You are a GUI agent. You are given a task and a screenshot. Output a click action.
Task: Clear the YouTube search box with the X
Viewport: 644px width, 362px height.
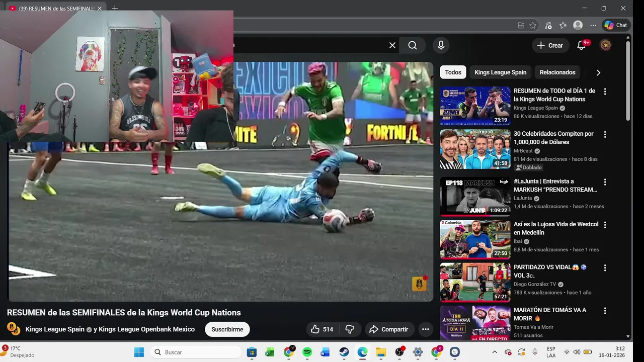point(392,45)
